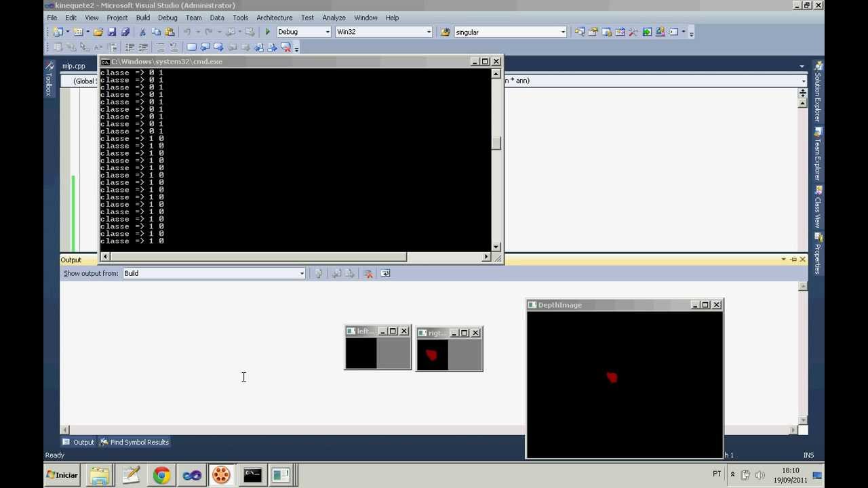Click the cmd.exe vertical scrollbar thumb
Viewport: 868px width, 488px height.
tap(496, 143)
